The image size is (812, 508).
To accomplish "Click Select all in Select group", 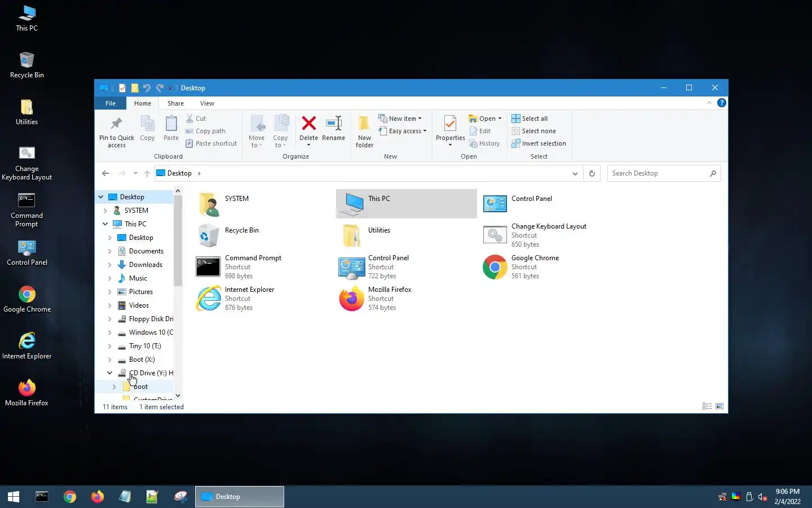I will (529, 119).
